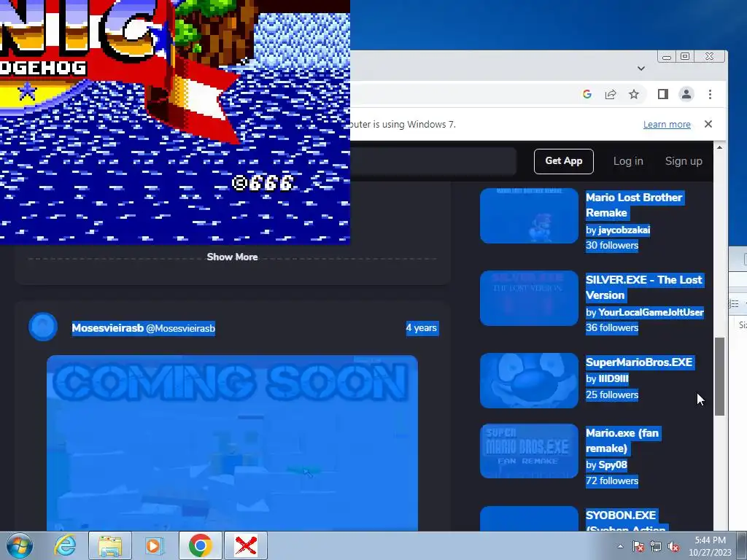This screenshot has width=747, height=560.
Task: Open Chrome three-dot menu
Action: tap(710, 94)
